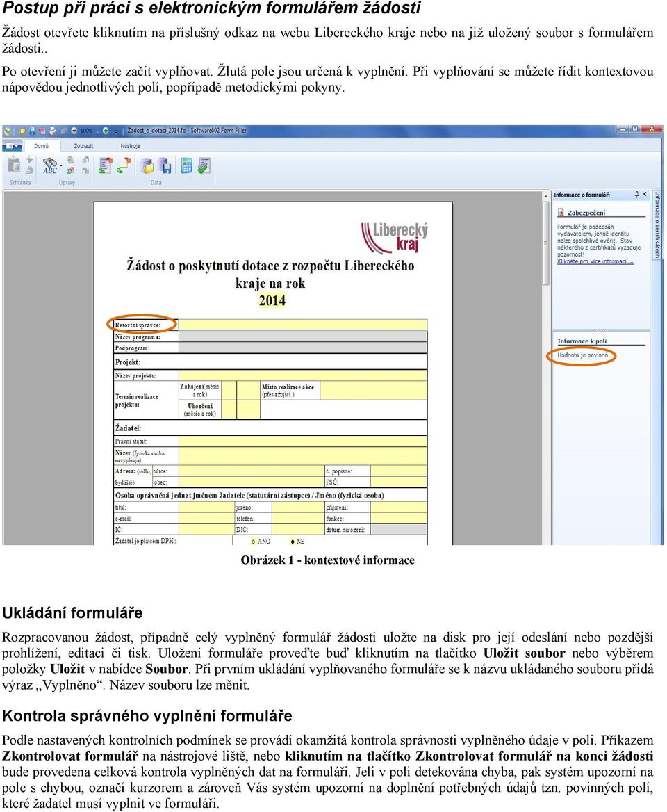
Task: Pin the Informace o formuláři panel
Action: pyautogui.click(x=637, y=194)
